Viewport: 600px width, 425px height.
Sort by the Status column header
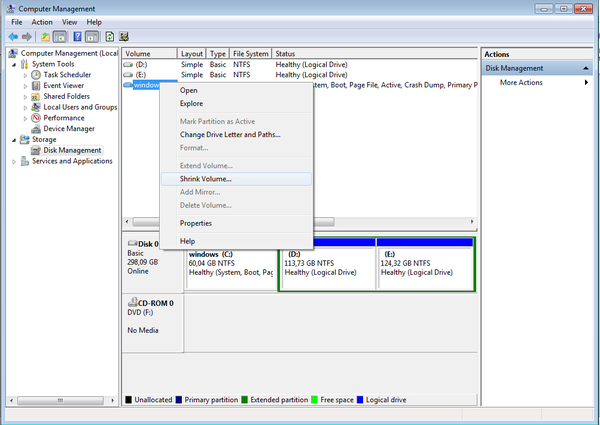tap(375, 54)
